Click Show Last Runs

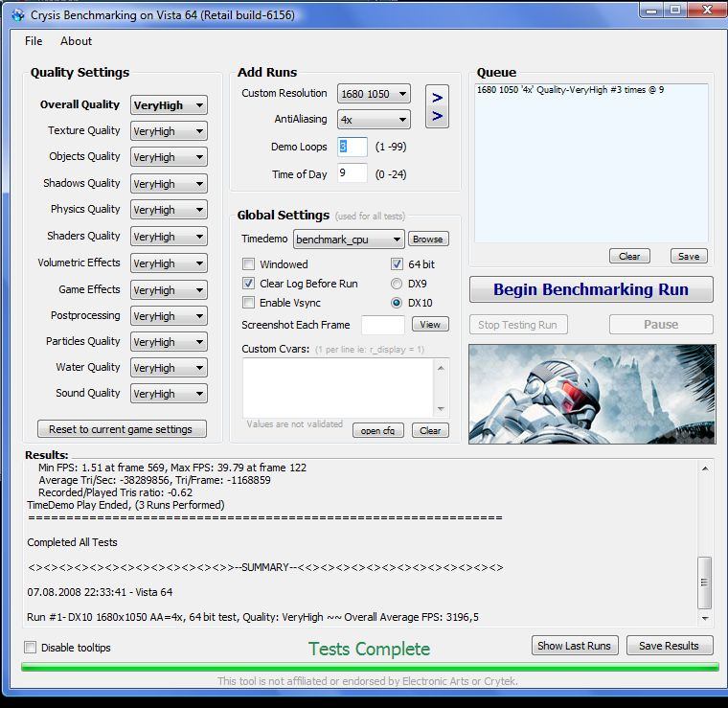point(575,646)
